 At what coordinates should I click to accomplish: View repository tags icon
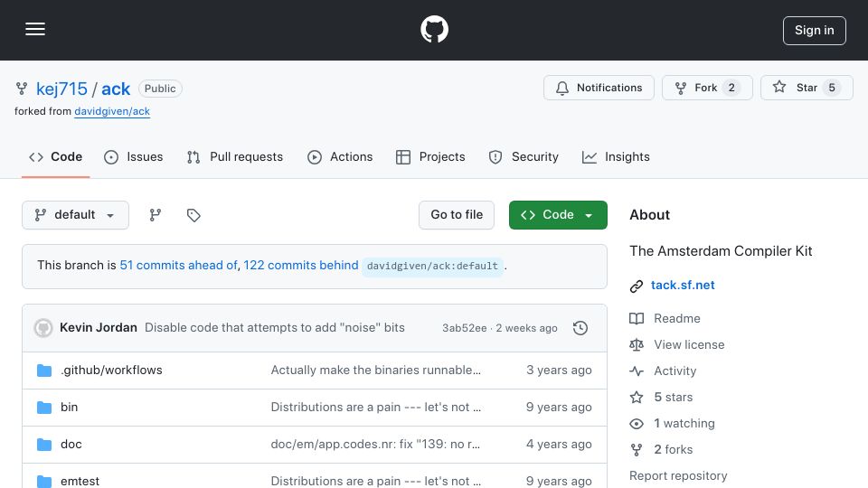(193, 215)
